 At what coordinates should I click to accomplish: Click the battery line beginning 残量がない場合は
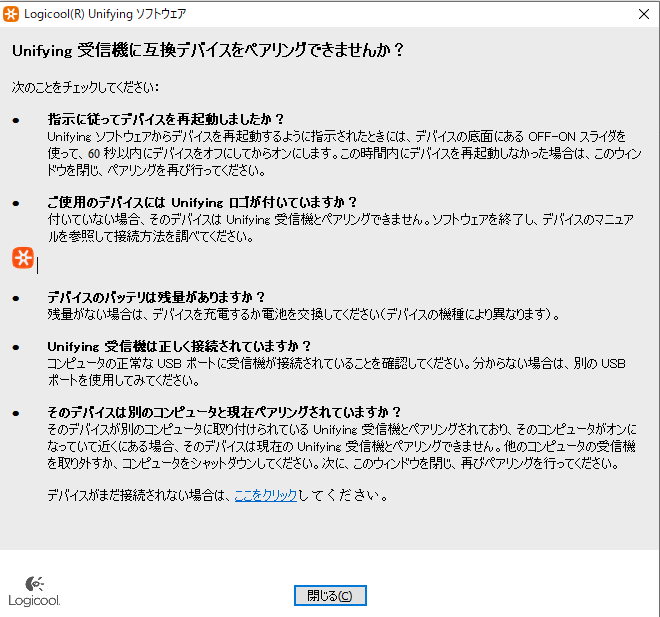coord(303,314)
